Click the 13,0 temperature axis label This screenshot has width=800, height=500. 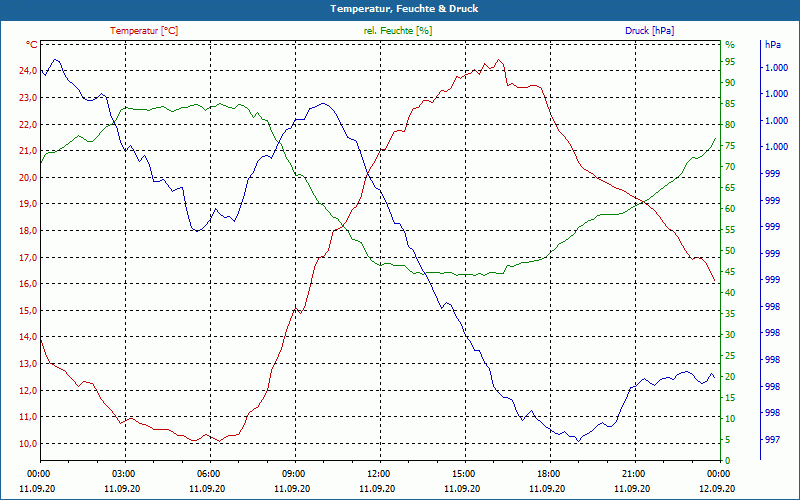[28, 364]
